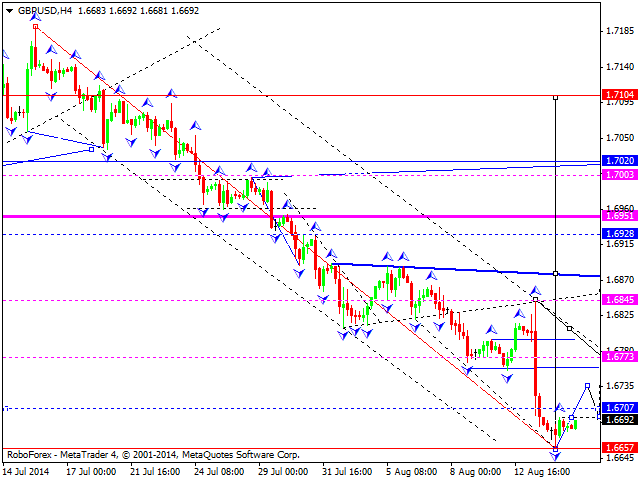Image resolution: width=640 pixels, height=480 pixels.
Task: Click the 1.7185 axis price value
Action: (x=620, y=31)
